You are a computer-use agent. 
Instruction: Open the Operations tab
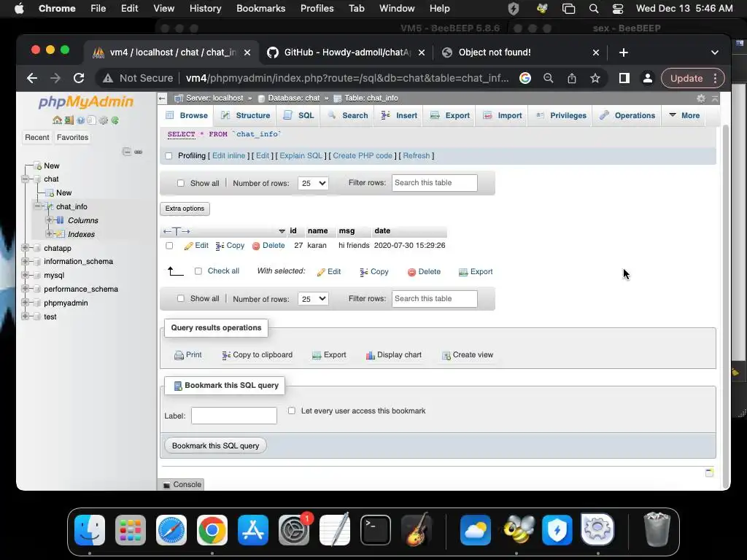pyautogui.click(x=627, y=115)
